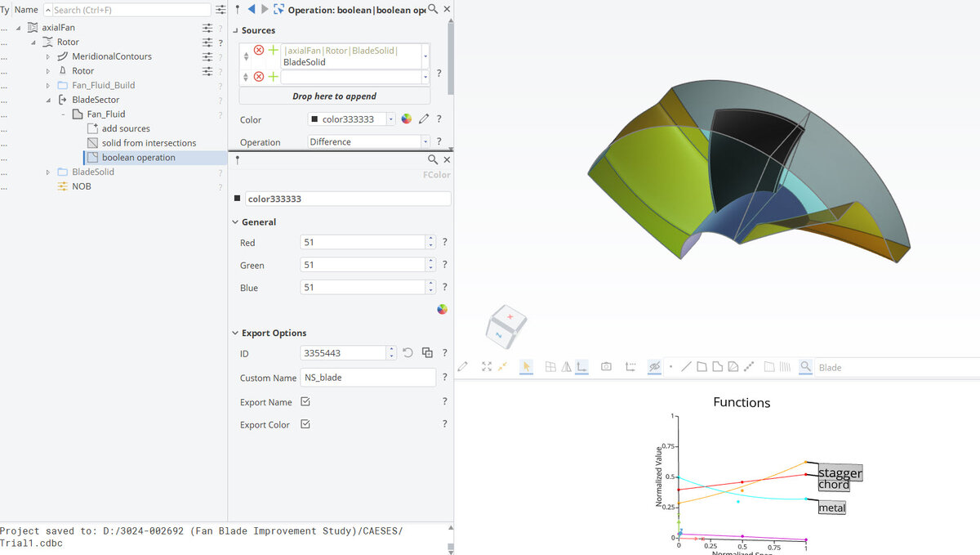Toggle the vertical lines filter icon

785,367
